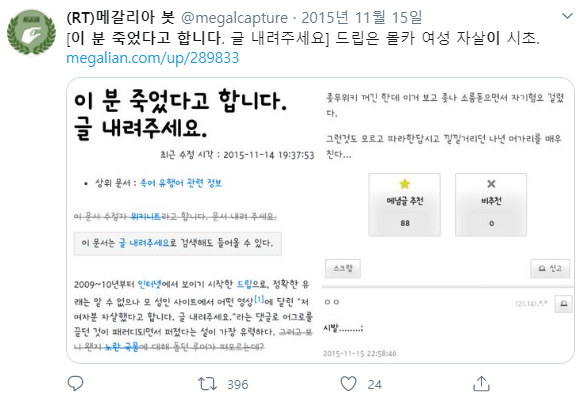Like the tweet with heart icon
This screenshot has width=585, height=402.
[x=348, y=384]
